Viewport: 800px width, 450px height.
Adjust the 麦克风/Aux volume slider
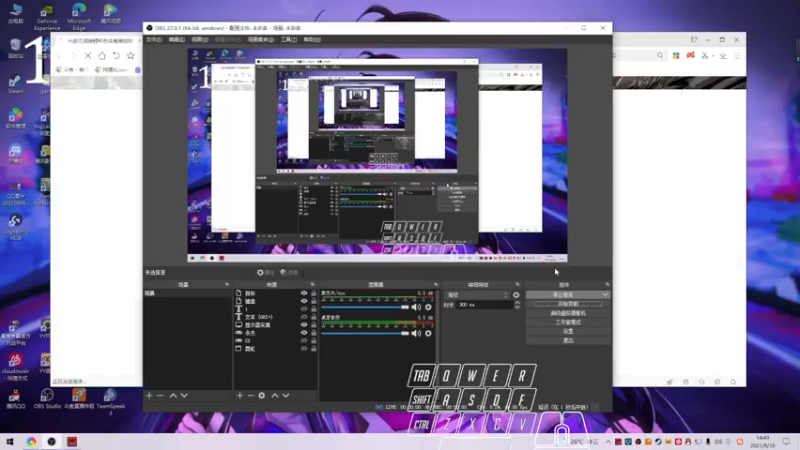tap(365, 307)
